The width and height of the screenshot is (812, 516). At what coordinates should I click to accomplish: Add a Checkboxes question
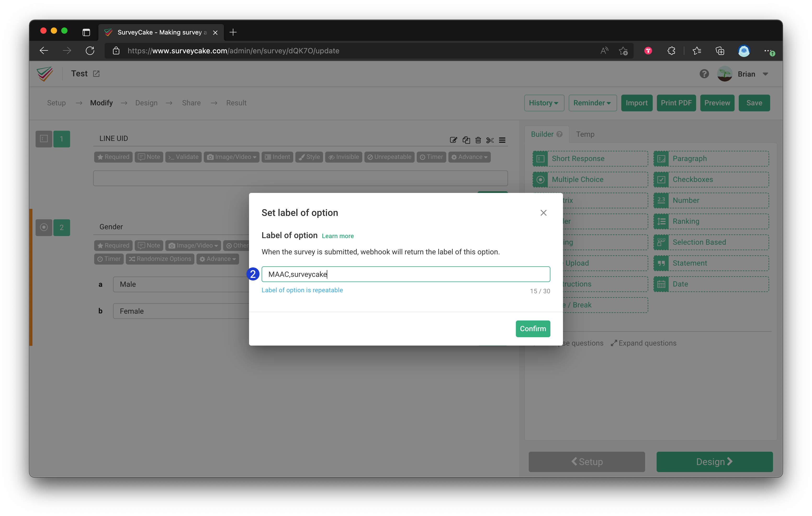coord(711,179)
